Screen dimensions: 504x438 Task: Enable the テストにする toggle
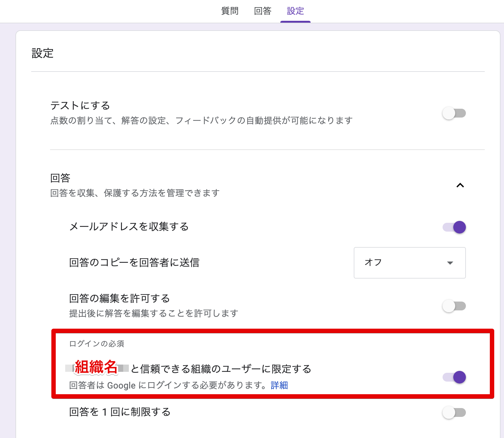[x=454, y=113]
